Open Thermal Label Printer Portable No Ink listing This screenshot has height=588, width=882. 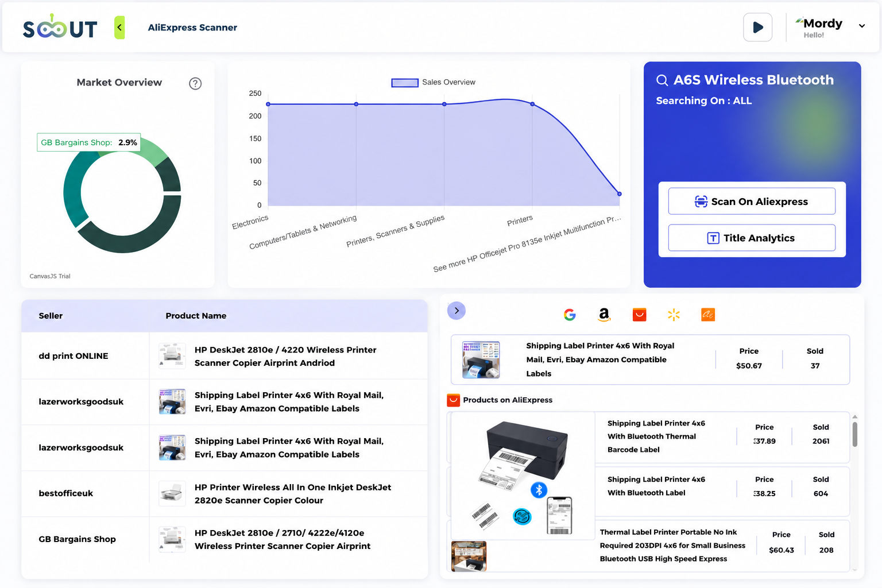672,546
